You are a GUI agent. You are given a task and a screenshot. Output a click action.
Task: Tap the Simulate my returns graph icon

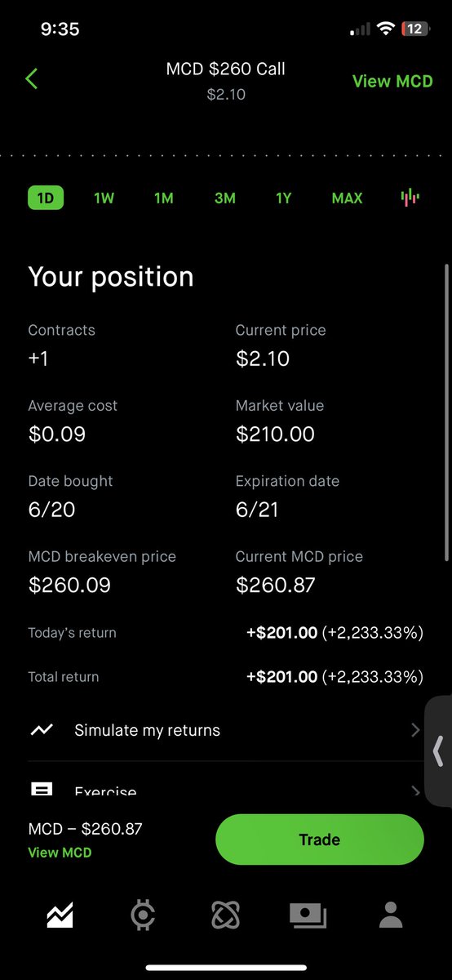[x=42, y=730]
